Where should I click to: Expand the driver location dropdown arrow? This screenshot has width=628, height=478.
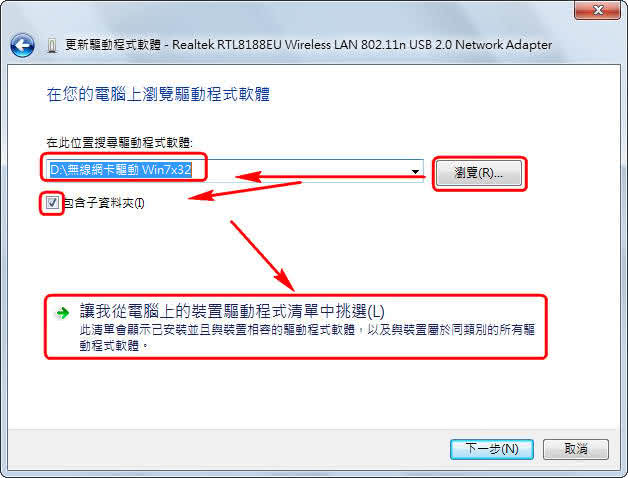(415, 171)
